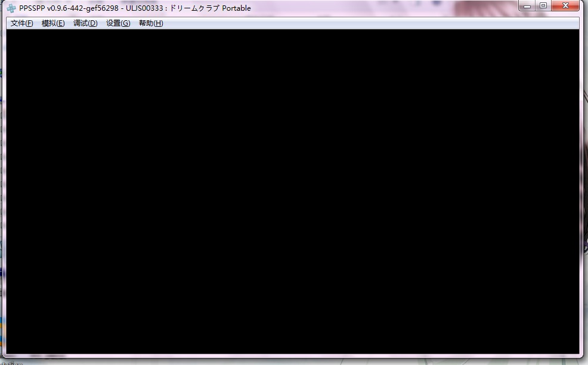Click the window's bottom-right resize corner
Screen dimensions: 588x365
coord(581,357)
